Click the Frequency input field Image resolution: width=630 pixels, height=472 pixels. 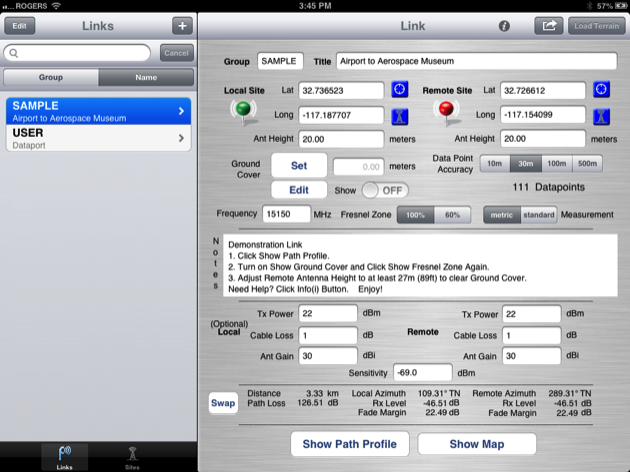287,214
